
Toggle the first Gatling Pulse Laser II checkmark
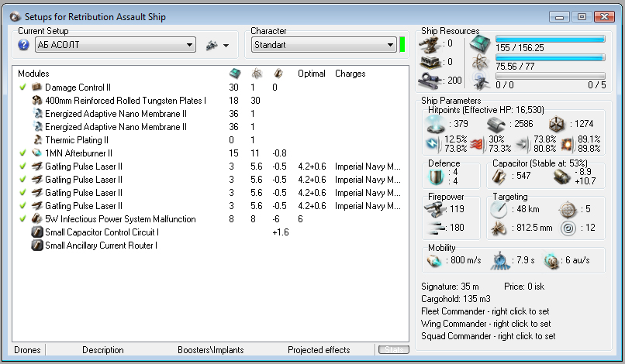(x=22, y=166)
